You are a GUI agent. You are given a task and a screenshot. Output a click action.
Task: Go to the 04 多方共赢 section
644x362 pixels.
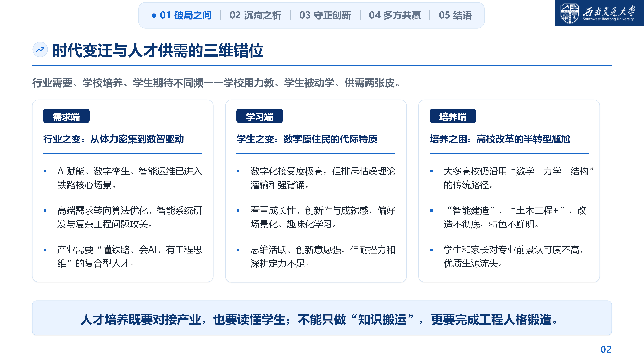coord(395,15)
